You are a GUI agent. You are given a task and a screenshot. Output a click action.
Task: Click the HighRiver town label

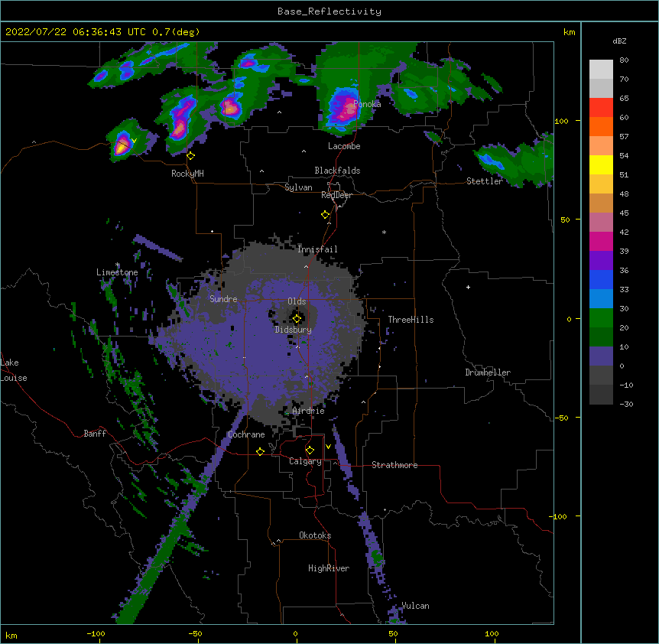329,568
